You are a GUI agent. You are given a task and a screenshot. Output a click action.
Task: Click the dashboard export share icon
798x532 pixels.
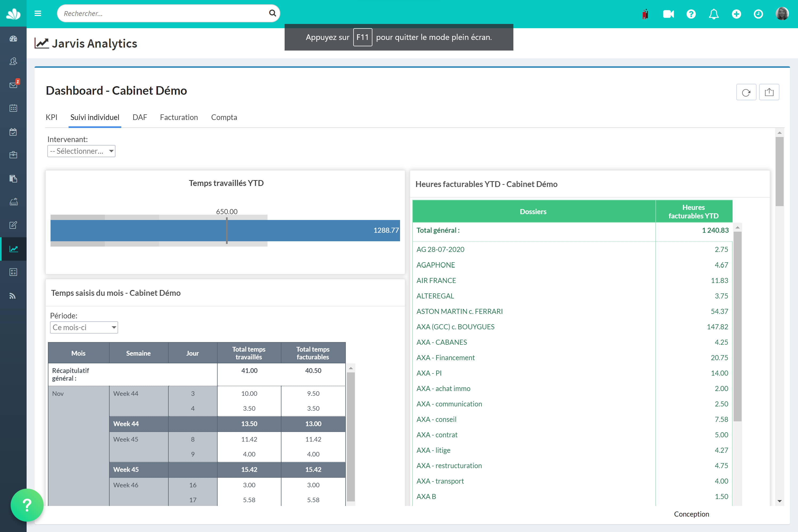point(769,92)
